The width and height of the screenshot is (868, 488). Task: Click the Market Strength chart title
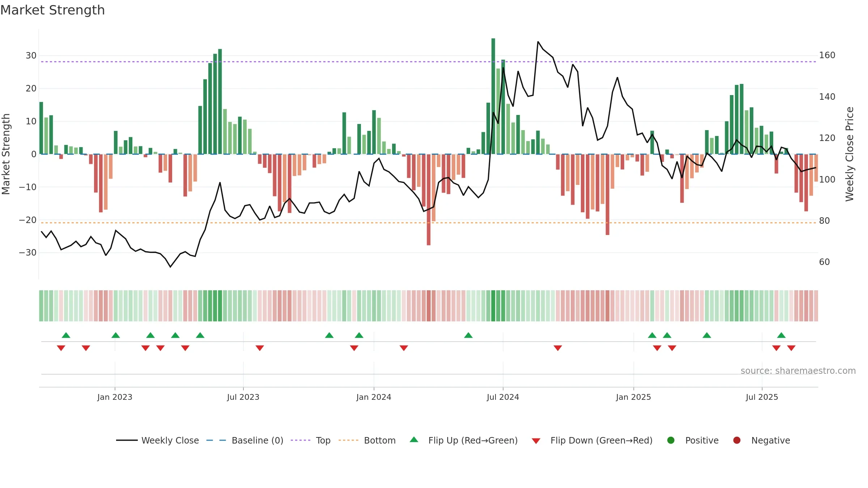[52, 10]
